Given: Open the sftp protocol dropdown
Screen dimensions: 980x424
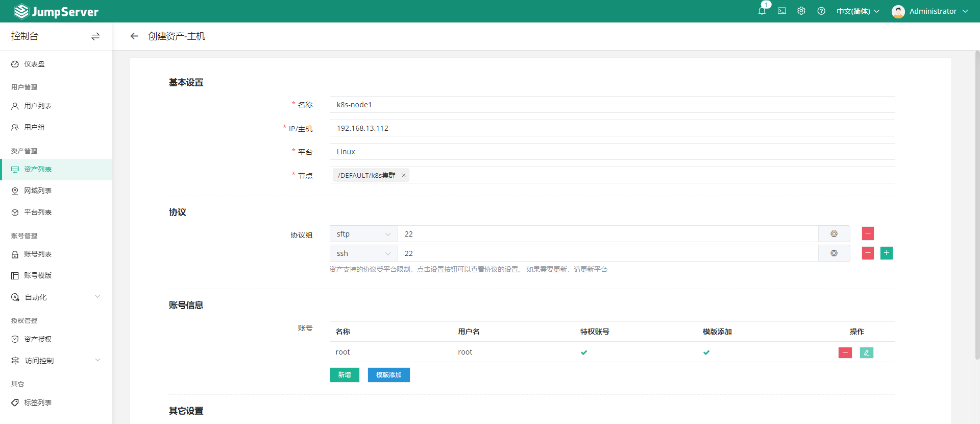Looking at the screenshot, I should [x=363, y=234].
